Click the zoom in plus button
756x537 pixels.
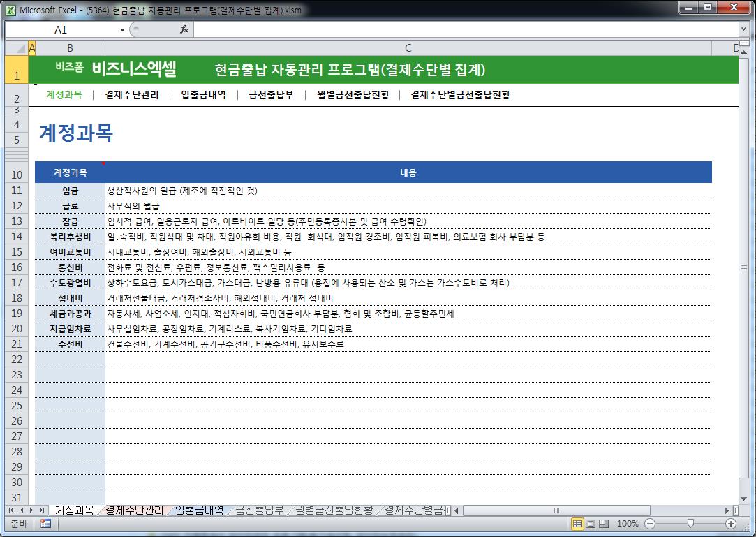pos(731,524)
